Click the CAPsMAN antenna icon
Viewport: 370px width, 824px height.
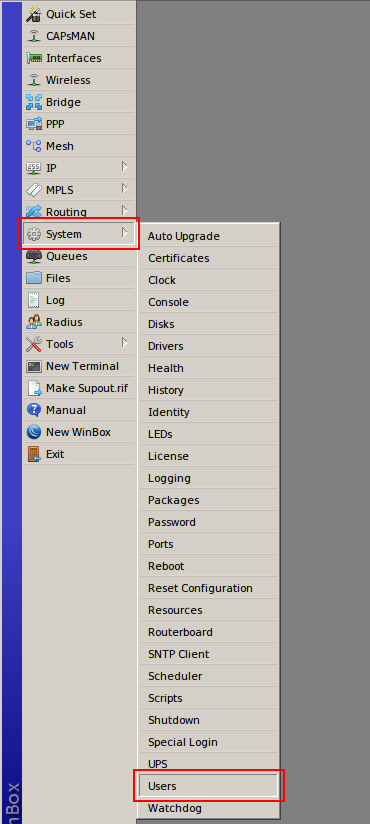34,36
